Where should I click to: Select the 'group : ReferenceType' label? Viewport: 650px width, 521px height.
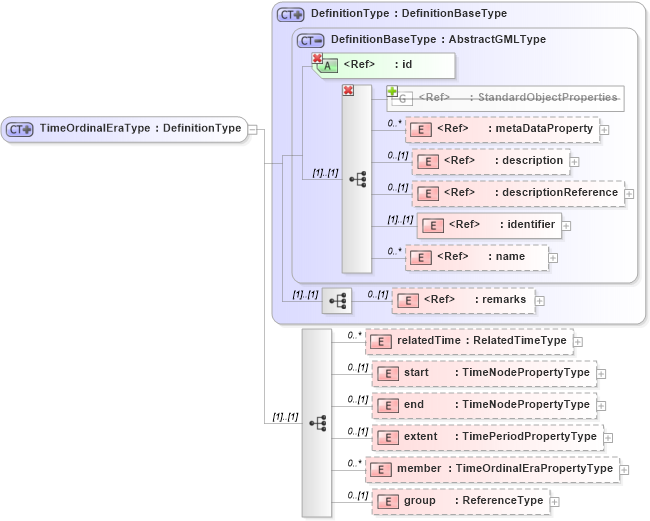pyautogui.click(x=474, y=500)
